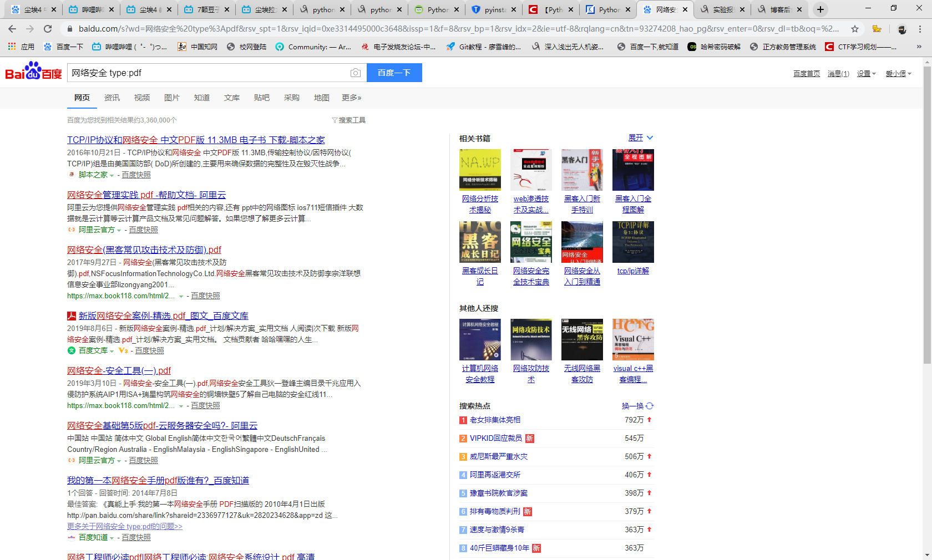Bookmark this page with the star icon

tap(855, 29)
